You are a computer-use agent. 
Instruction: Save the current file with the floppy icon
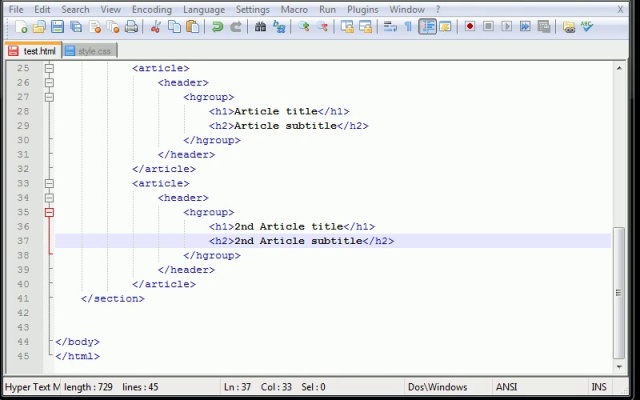(57, 27)
